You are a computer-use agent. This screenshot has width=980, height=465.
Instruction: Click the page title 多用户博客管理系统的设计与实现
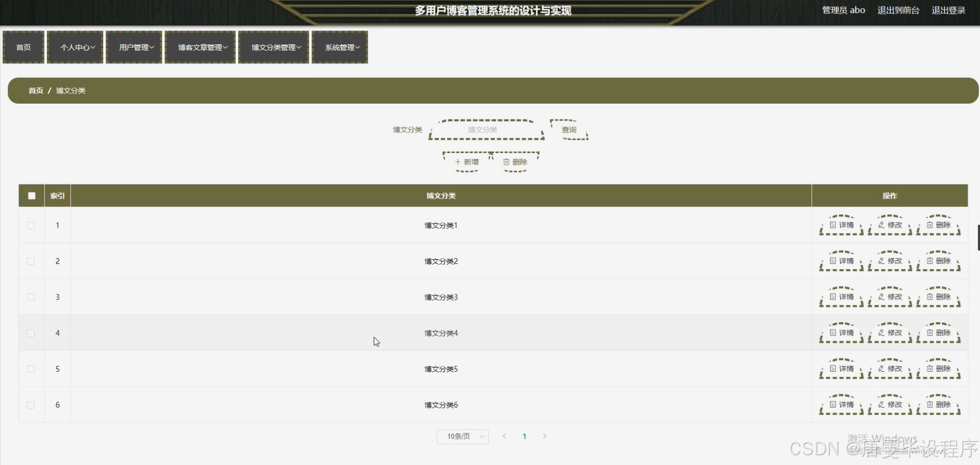(493, 11)
